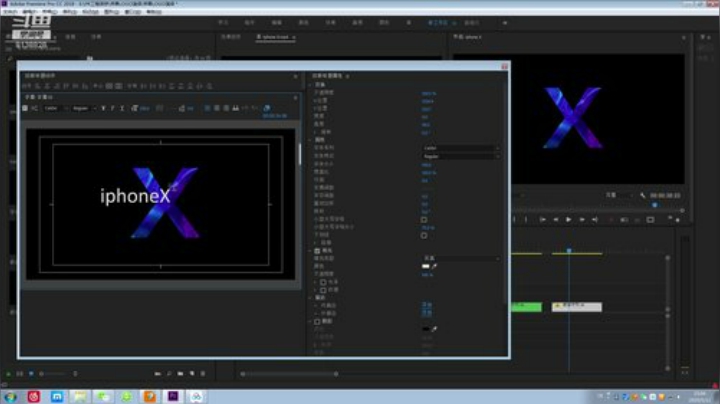Step forward one frame in Program monitor
Image resolution: width=720 pixels, height=404 pixels.
click(582, 220)
